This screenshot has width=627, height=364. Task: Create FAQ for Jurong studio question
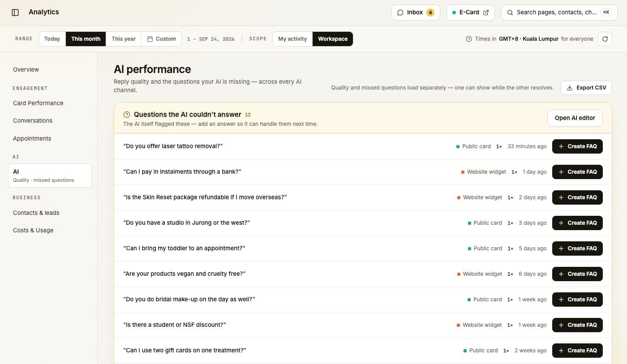[x=577, y=223]
